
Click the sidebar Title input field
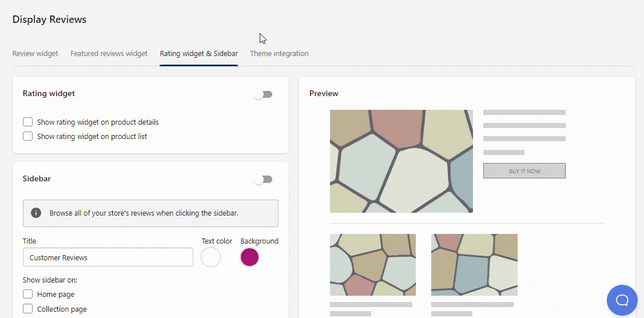pos(108,257)
